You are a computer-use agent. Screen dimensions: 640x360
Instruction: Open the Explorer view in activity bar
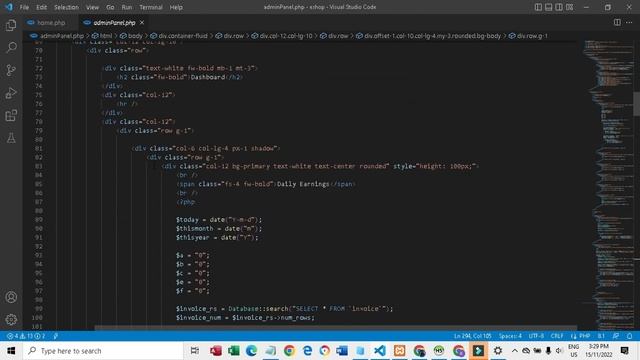point(11,25)
